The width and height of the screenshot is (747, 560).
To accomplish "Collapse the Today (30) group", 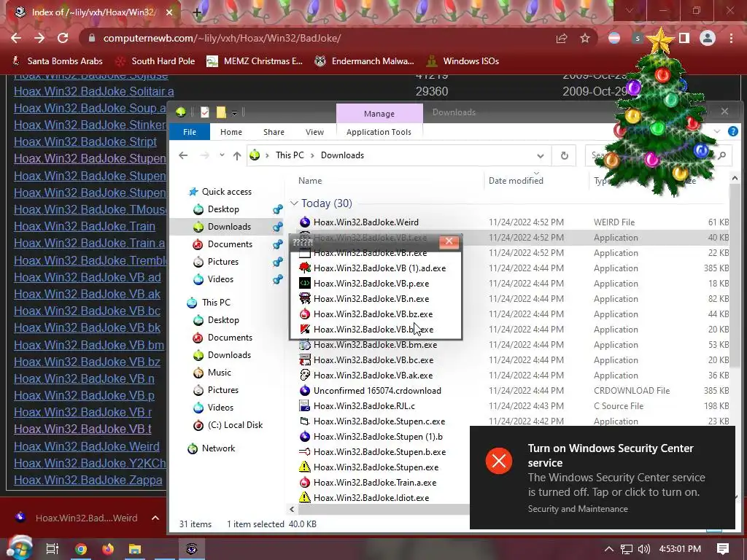I will (x=294, y=203).
